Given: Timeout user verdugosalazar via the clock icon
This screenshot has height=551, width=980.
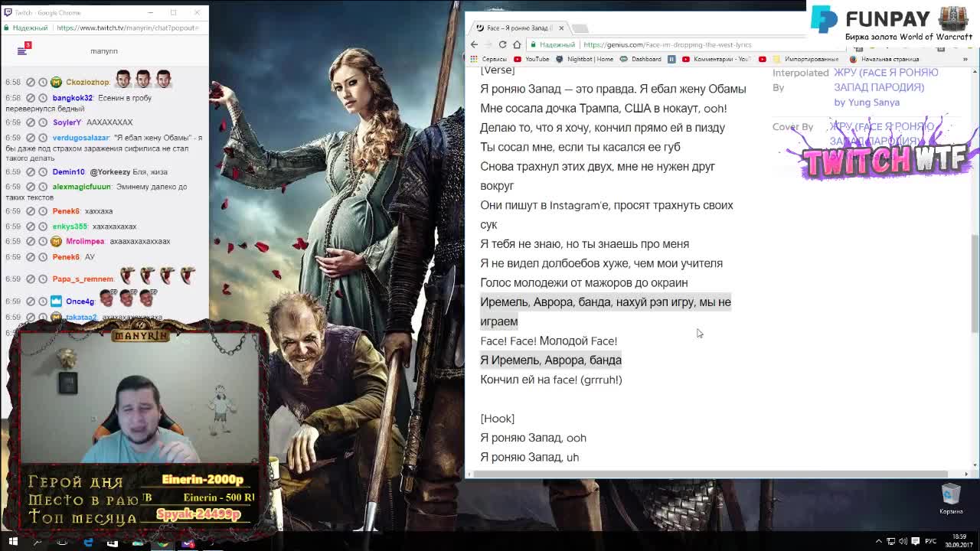Looking at the screenshot, I should (43, 138).
